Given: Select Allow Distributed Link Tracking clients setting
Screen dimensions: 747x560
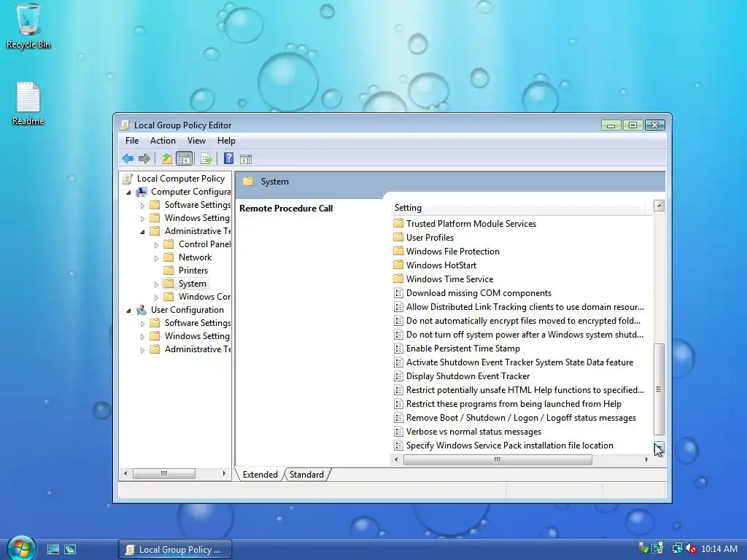Looking at the screenshot, I should click(525, 307).
